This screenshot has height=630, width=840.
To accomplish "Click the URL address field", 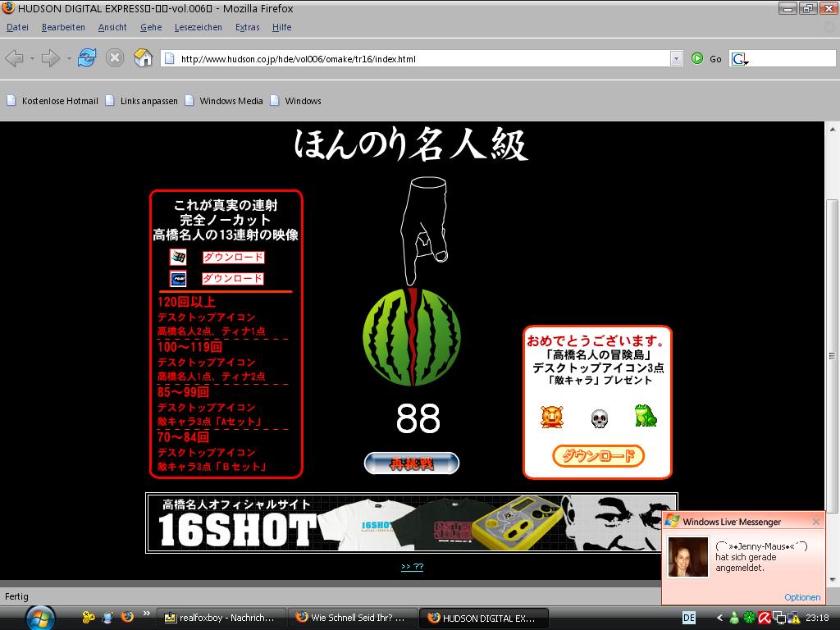I will click(x=423, y=59).
